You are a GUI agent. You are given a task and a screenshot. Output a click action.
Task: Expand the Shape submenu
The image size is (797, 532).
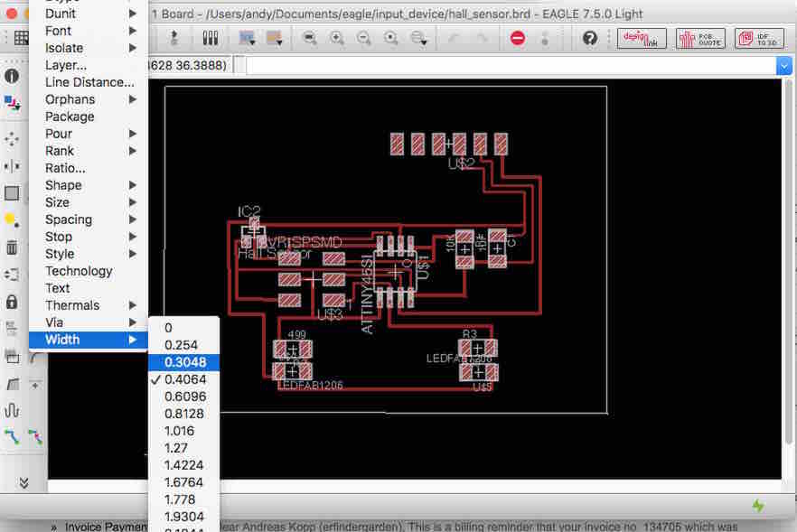coord(89,185)
